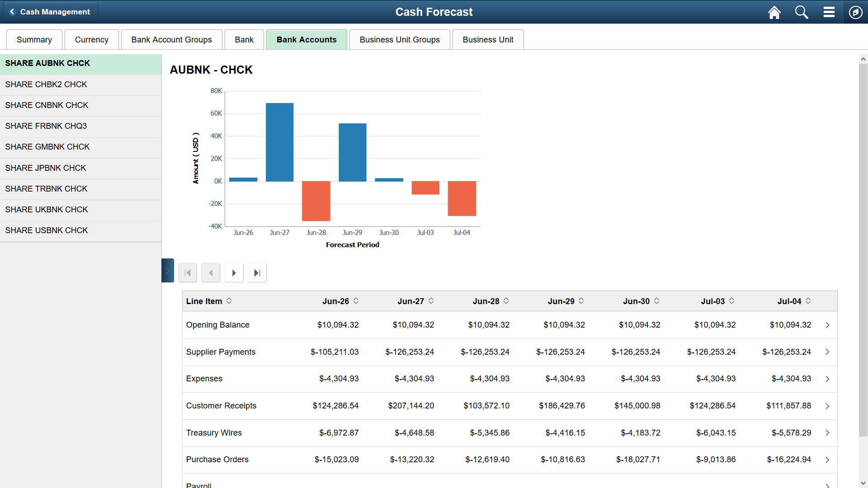Open the global Search
Viewport: 868px width, 488px height.
[x=801, y=12]
